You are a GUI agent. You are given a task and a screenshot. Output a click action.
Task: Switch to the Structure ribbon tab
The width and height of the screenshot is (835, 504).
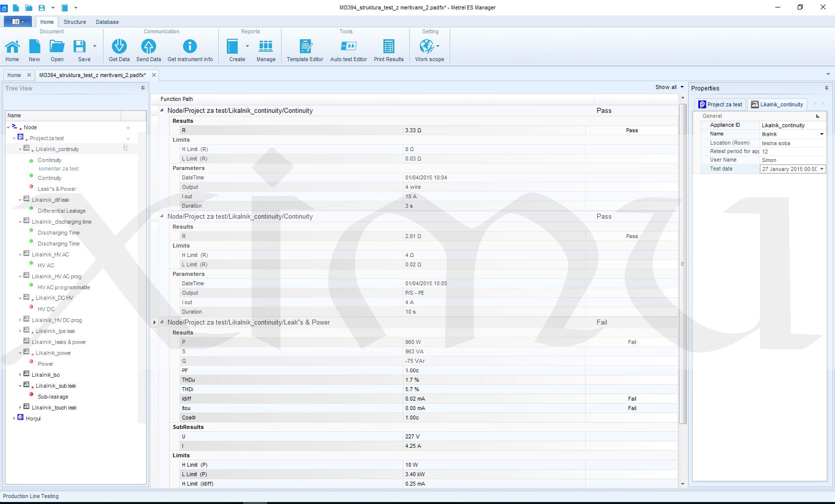(75, 22)
